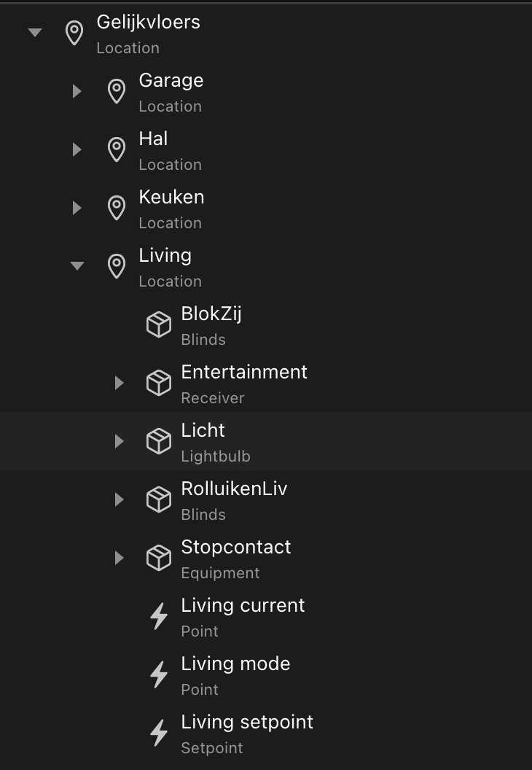The width and height of the screenshot is (532, 770).
Task: Expand the Stopcontact equipment arrow
Action: coord(120,559)
